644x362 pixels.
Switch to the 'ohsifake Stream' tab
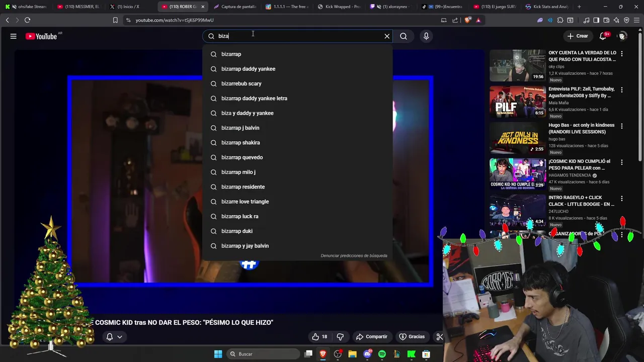point(26,7)
